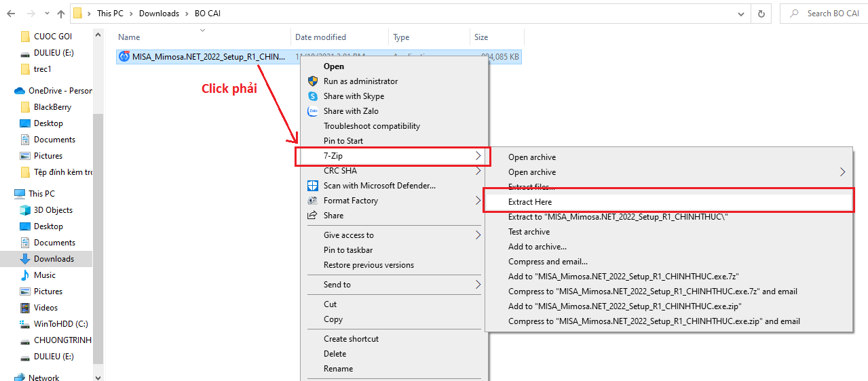868x381 pixels.
Task: Sort files by the Size column header
Action: (481, 37)
